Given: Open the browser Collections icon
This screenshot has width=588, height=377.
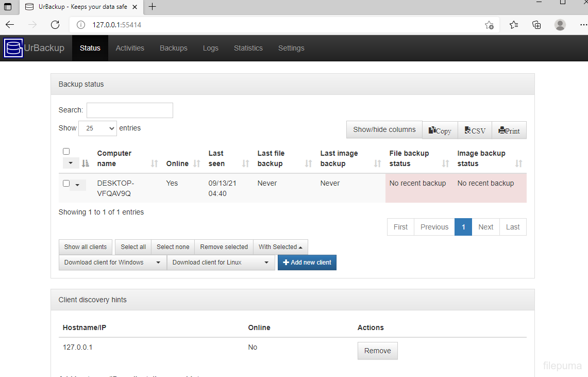Looking at the screenshot, I should pos(536,25).
